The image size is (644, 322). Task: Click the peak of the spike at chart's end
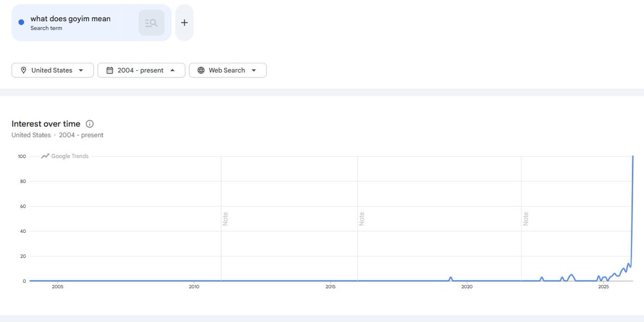[633, 156]
